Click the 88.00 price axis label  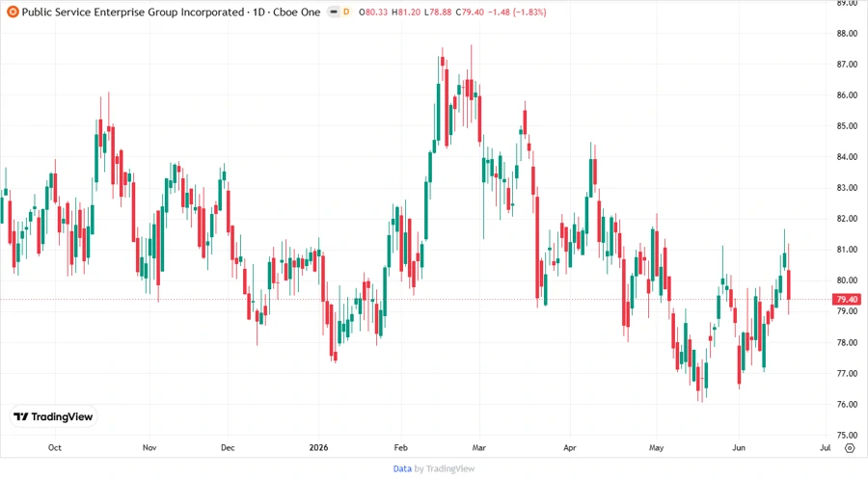847,34
